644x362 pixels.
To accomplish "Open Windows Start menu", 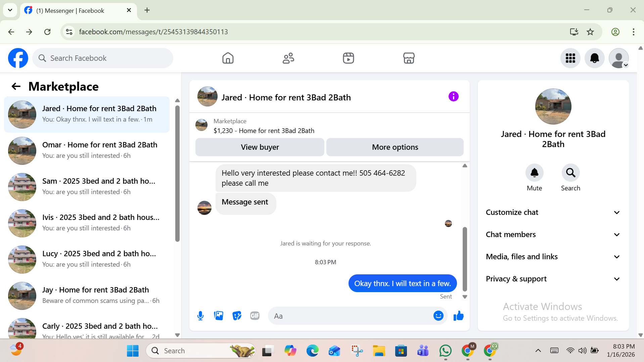I will (133, 351).
